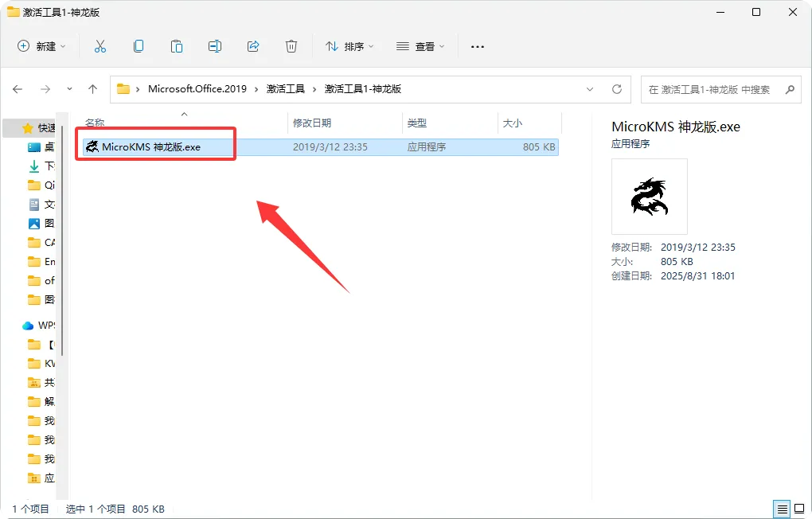Screen dimensions: 812x519
Task: Click the magnifier search icon
Action: pyautogui.click(x=790, y=90)
